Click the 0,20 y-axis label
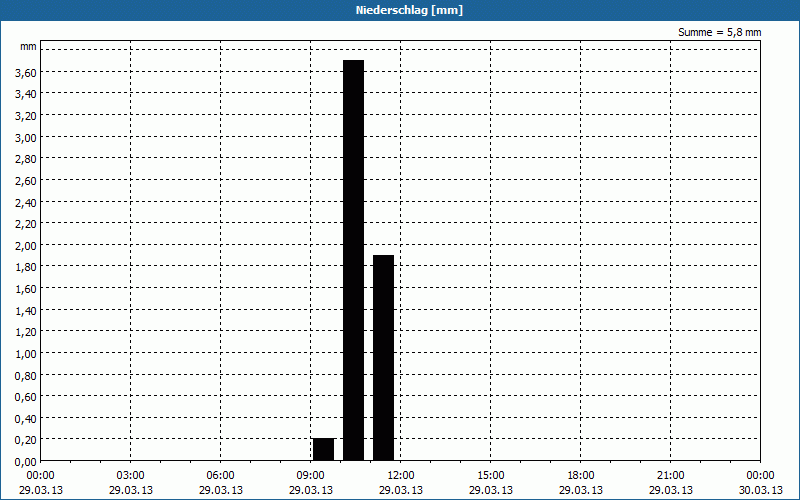Screen dimensions: 800x500 [x=26, y=440]
